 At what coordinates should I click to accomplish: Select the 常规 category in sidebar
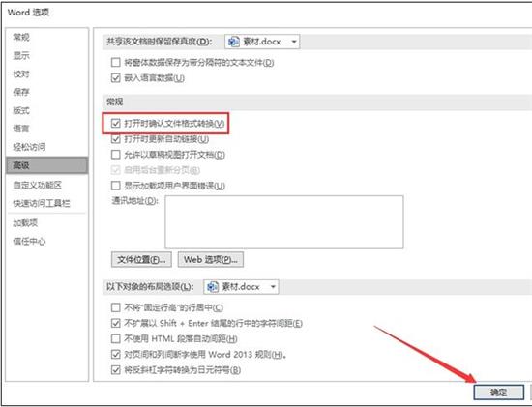(21, 37)
